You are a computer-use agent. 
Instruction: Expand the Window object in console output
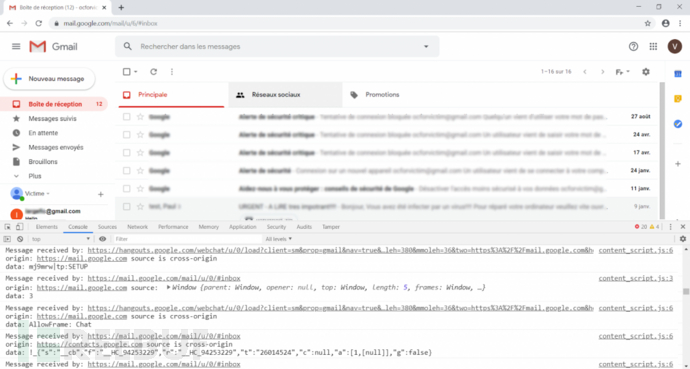pos(169,288)
